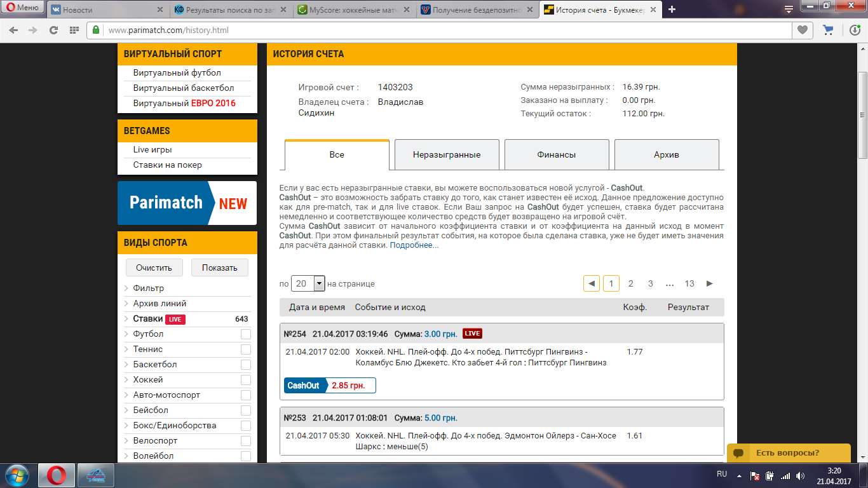Click the green padlock security icon
The height and width of the screenshot is (488, 868).
[96, 30]
